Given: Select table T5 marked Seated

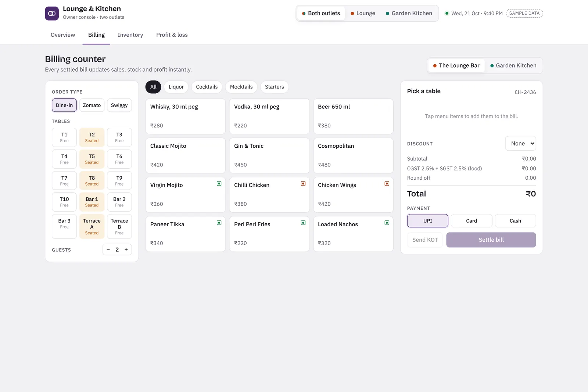Looking at the screenshot, I should (92, 159).
